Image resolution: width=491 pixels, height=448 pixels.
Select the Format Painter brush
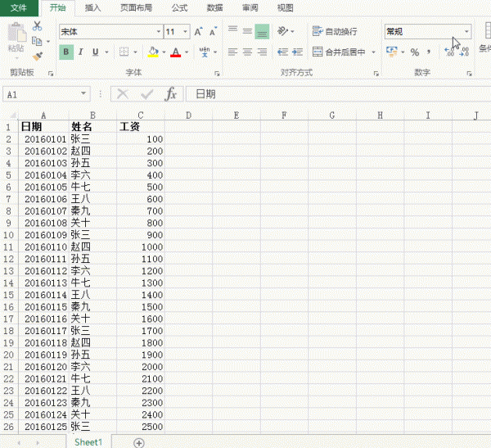[x=37, y=56]
